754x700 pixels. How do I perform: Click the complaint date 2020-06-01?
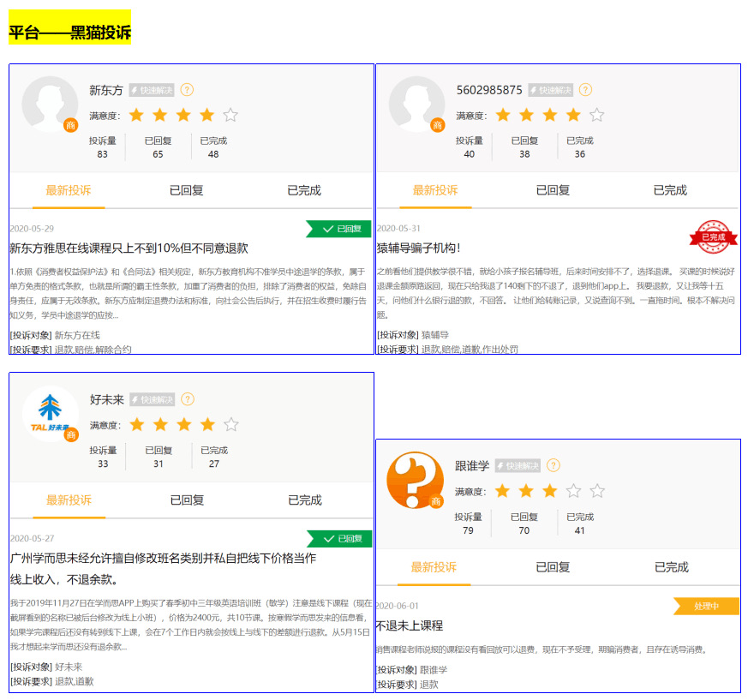(x=398, y=606)
